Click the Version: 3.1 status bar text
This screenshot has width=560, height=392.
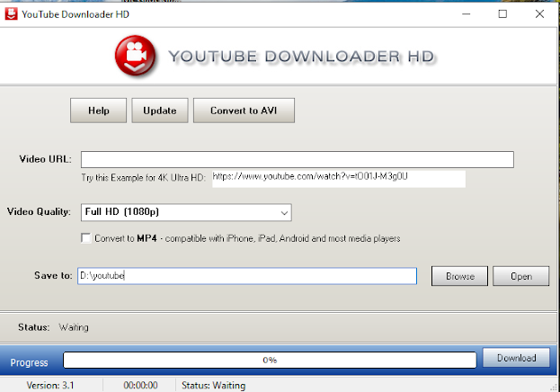tap(50, 385)
